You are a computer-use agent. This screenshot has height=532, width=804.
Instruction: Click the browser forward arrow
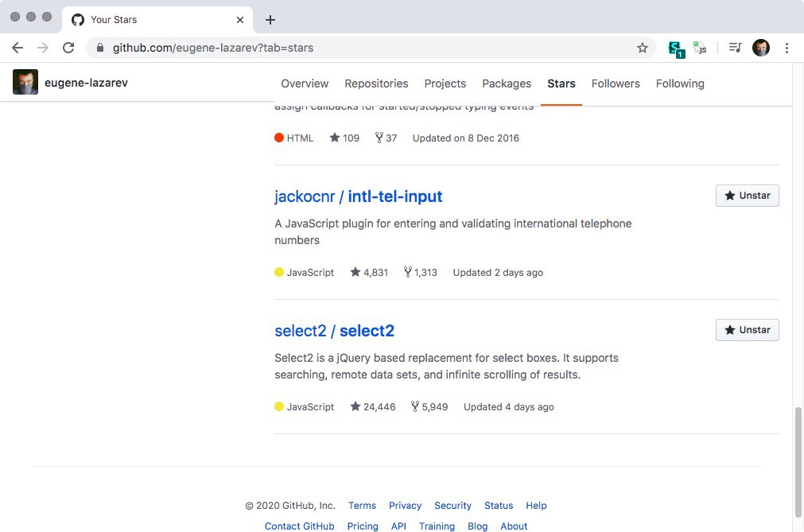coord(43,48)
